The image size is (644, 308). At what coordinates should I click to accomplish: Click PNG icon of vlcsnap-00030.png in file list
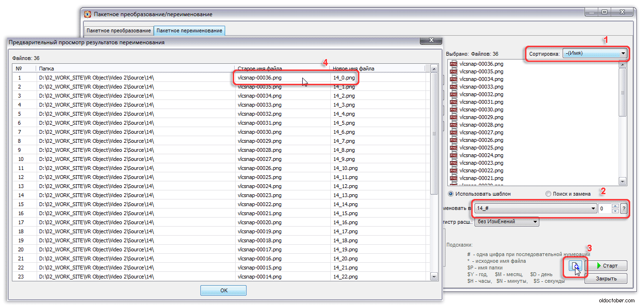454,109
